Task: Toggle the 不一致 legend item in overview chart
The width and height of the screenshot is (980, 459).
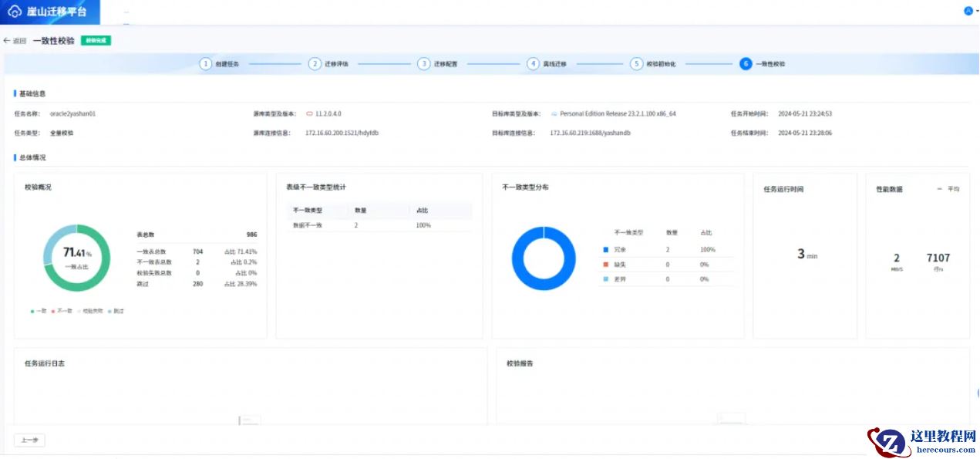Action: (x=64, y=311)
